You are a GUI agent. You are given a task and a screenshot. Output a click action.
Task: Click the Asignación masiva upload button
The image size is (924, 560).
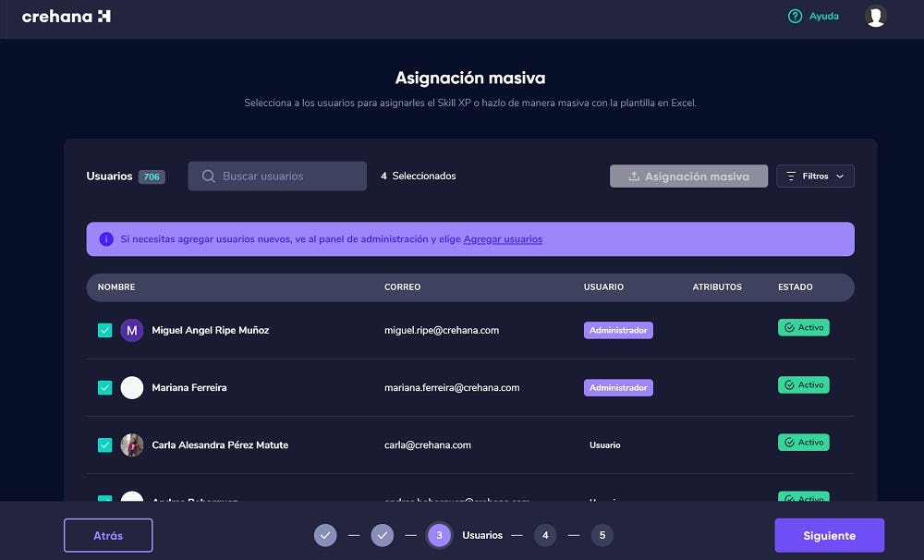(688, 177)
